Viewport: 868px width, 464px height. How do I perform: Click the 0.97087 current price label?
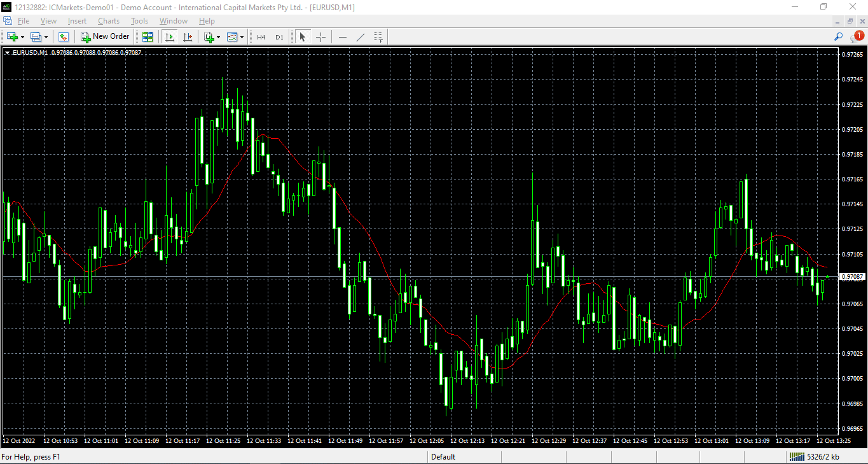click(x=852, y=277)
